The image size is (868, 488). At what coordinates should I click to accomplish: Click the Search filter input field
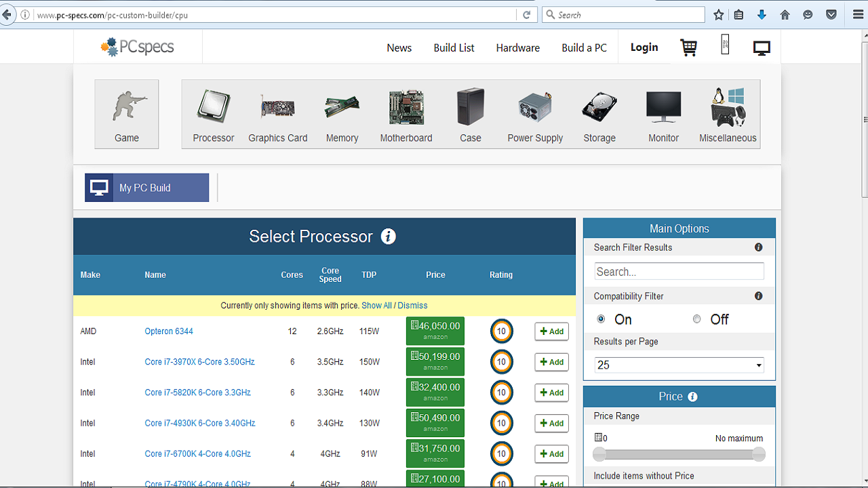(679, 270)
